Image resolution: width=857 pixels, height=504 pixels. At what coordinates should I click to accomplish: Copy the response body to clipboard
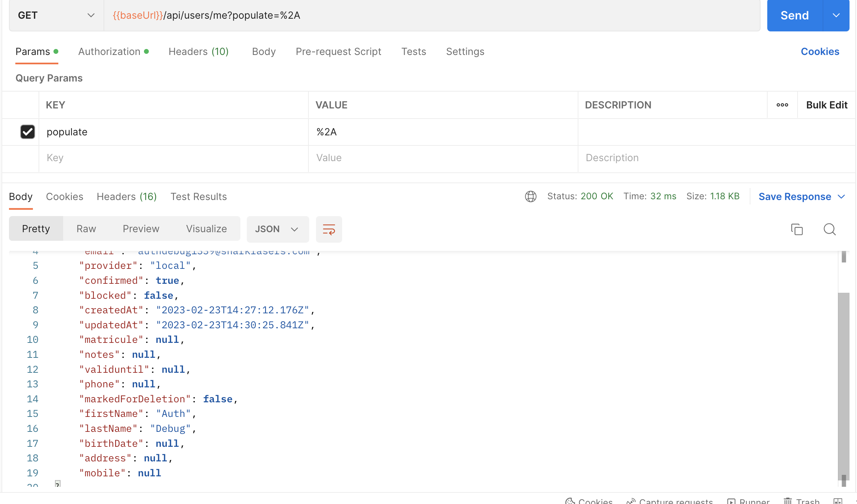point(797,229)
